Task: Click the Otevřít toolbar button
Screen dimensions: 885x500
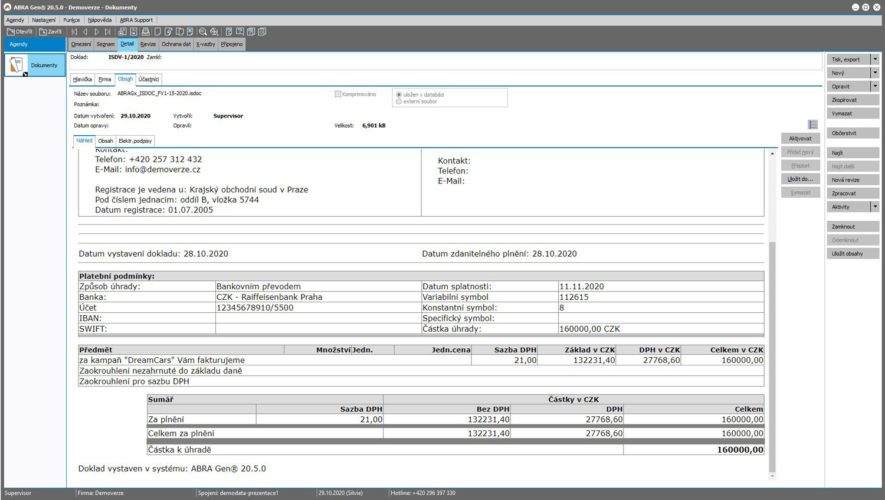Action: coord(19,31)
